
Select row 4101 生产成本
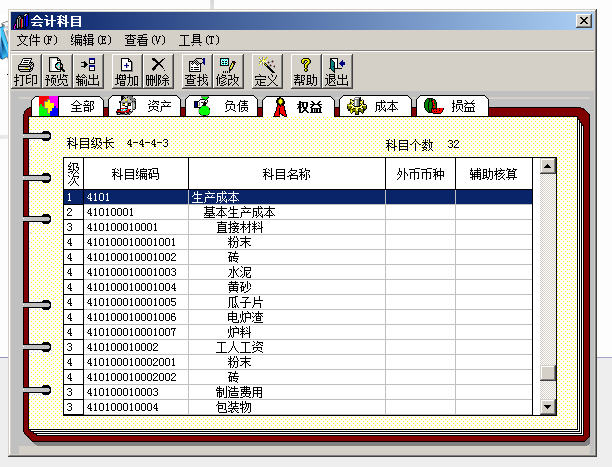tap(298, 197)
